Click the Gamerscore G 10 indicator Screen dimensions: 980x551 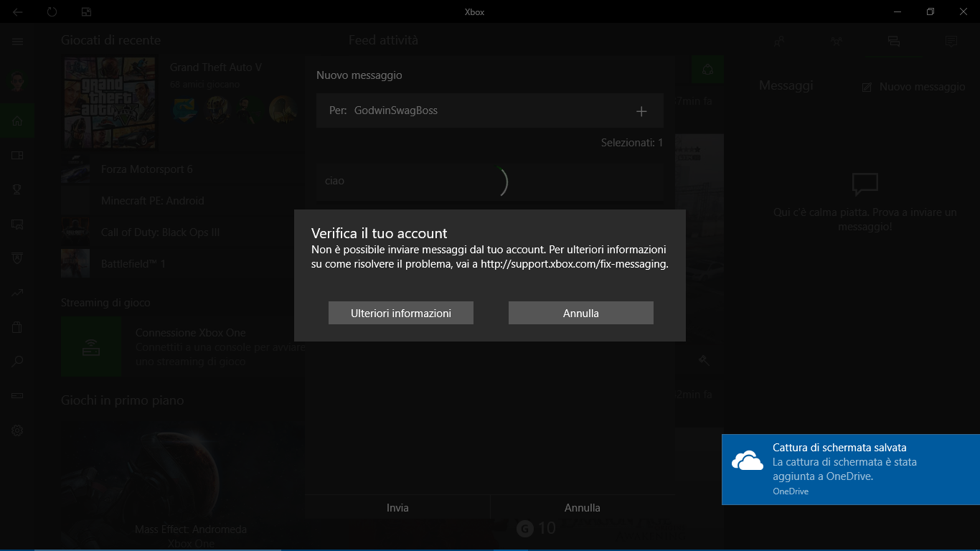point(537,529)
